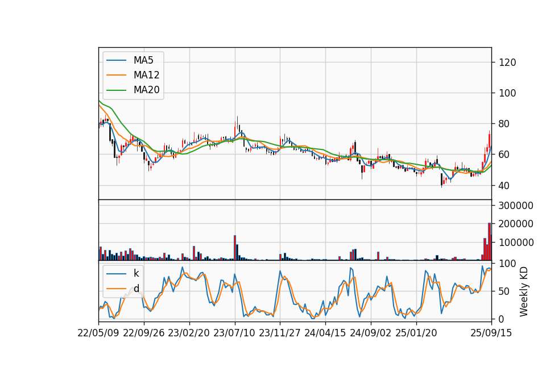Click the date label 25/09/15

491,333
